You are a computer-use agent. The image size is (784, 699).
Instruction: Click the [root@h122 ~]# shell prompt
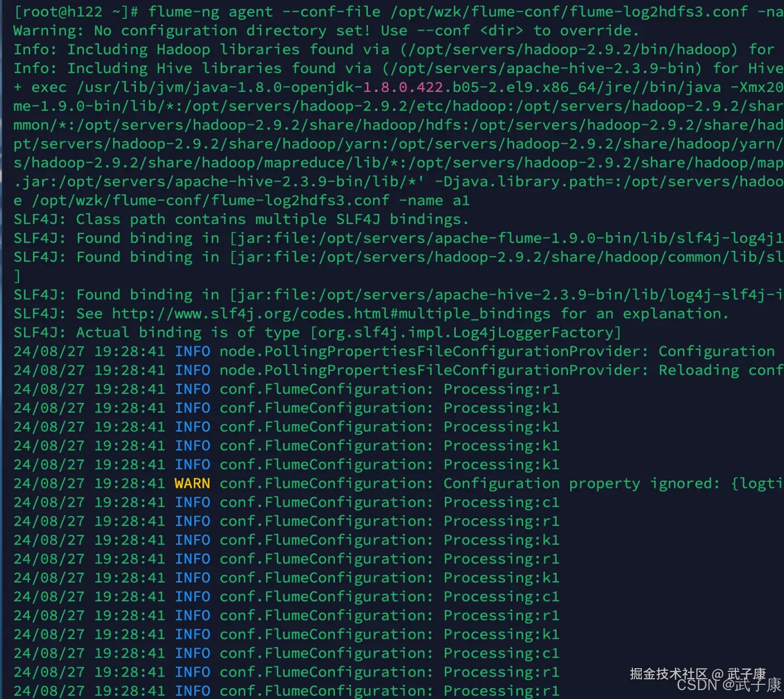click(x=76, y=11)
